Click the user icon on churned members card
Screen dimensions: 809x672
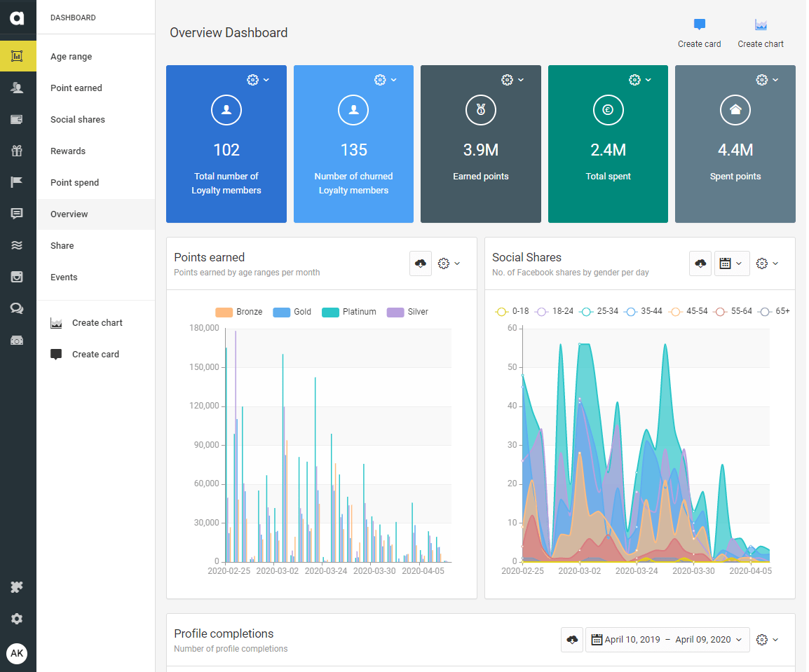(x=353, y=110)
